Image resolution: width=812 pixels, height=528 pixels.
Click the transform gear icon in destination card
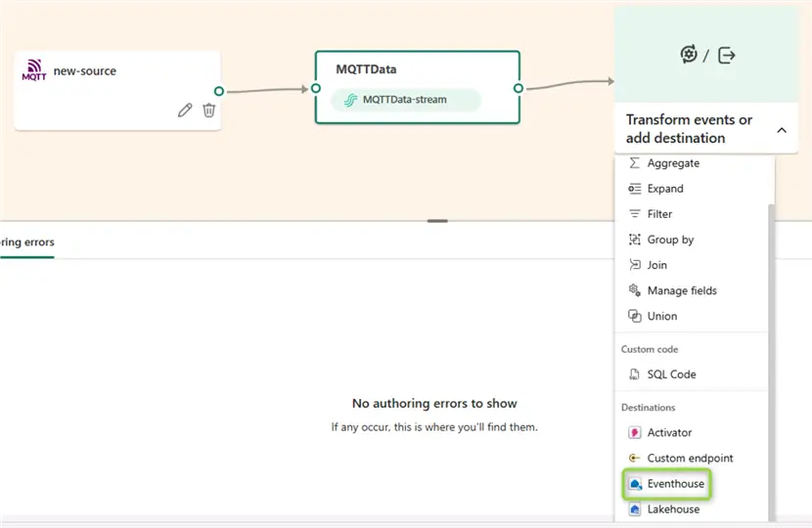point(688,54)
